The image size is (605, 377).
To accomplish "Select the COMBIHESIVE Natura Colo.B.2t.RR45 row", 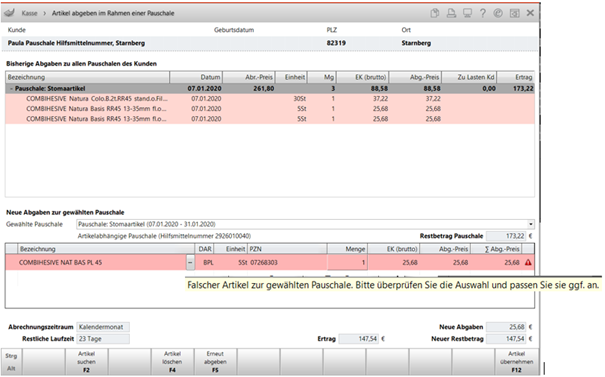I will [270, 99].
